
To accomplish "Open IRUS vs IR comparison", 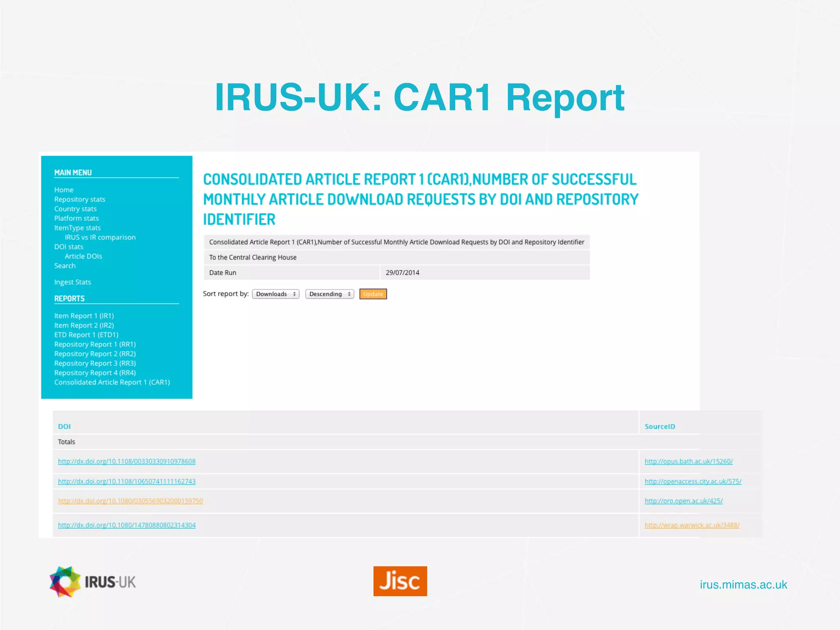I will tap(100, 237).
